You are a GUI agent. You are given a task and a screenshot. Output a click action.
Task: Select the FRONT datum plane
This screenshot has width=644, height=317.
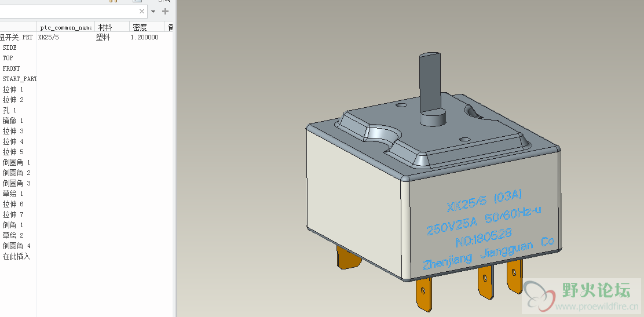(11, 68)
